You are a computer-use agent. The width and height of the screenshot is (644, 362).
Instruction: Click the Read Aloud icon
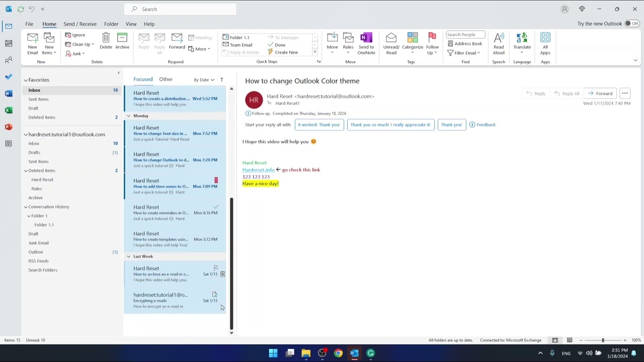499,38
